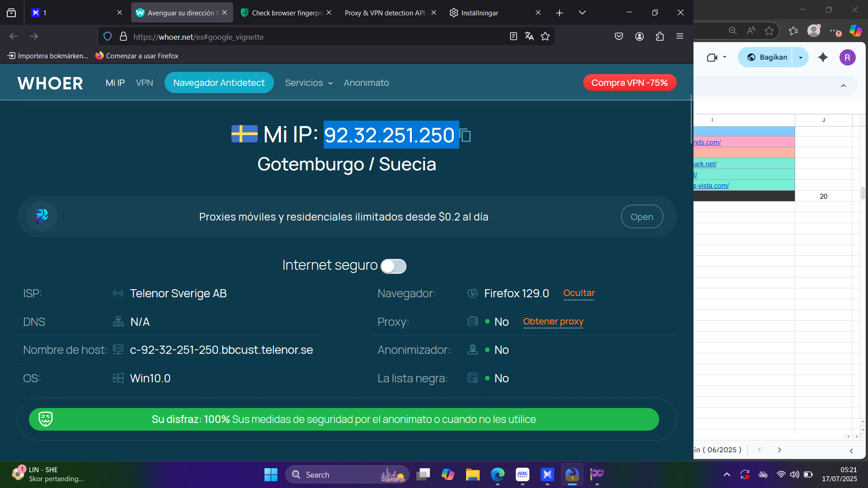Open the taskbar clock showing 05:21

840,474
